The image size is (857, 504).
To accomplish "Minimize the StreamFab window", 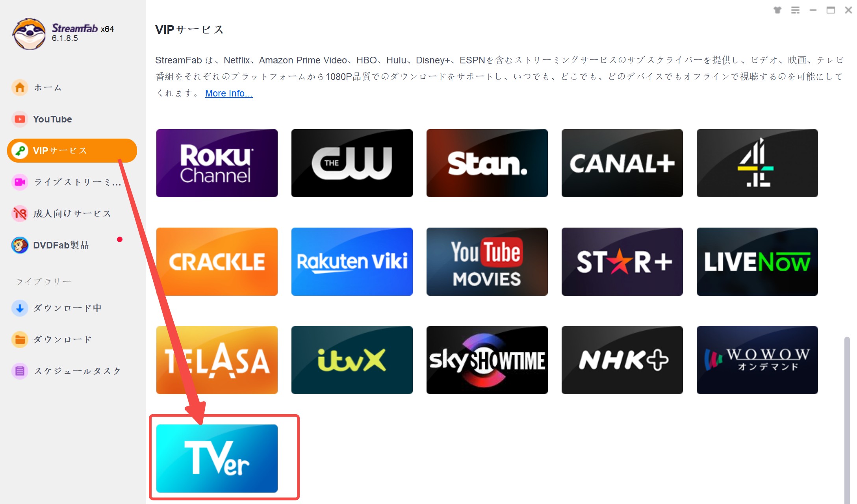I will (813, 10).
